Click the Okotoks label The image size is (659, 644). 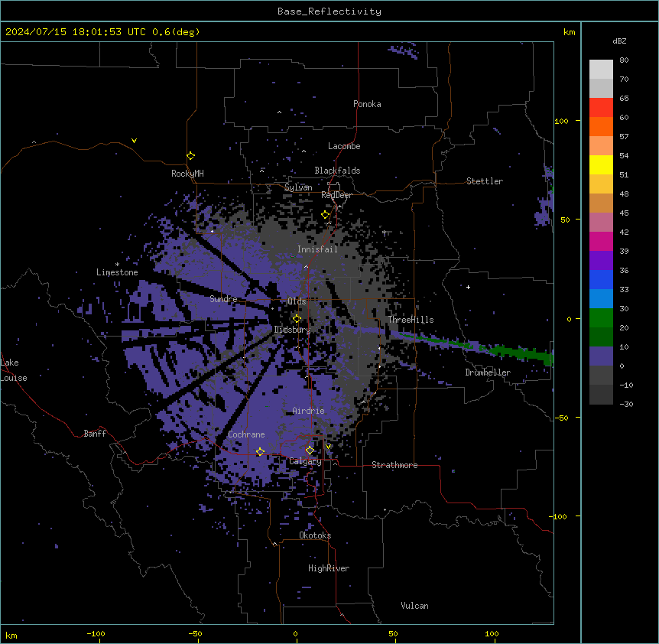click(x=315, y=535)
